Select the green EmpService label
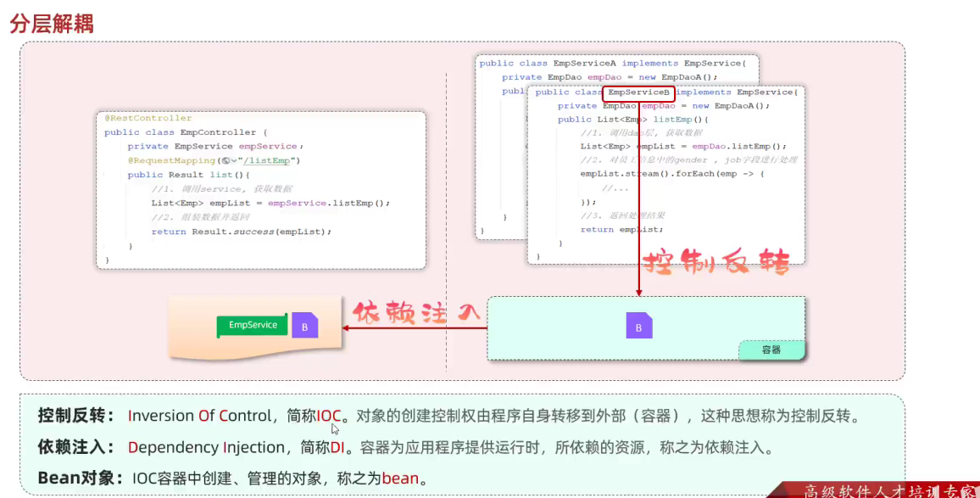 [x=253, y=325]
